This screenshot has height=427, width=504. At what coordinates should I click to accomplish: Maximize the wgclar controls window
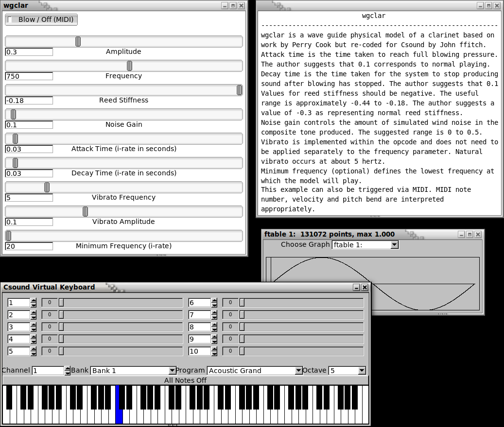coord(233,5)
